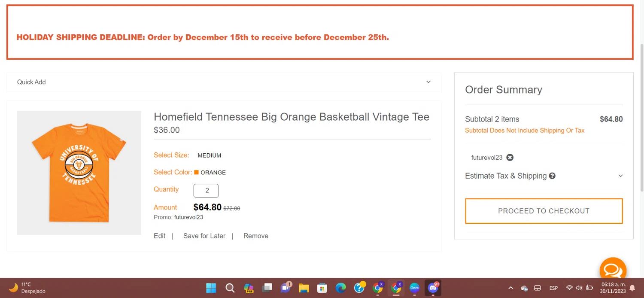Image resolution: width=644 pixels, height=298 pixels.
Task: Open File Explorer from the taskbar
Action: pyautogui.click(x=304, y=288)
